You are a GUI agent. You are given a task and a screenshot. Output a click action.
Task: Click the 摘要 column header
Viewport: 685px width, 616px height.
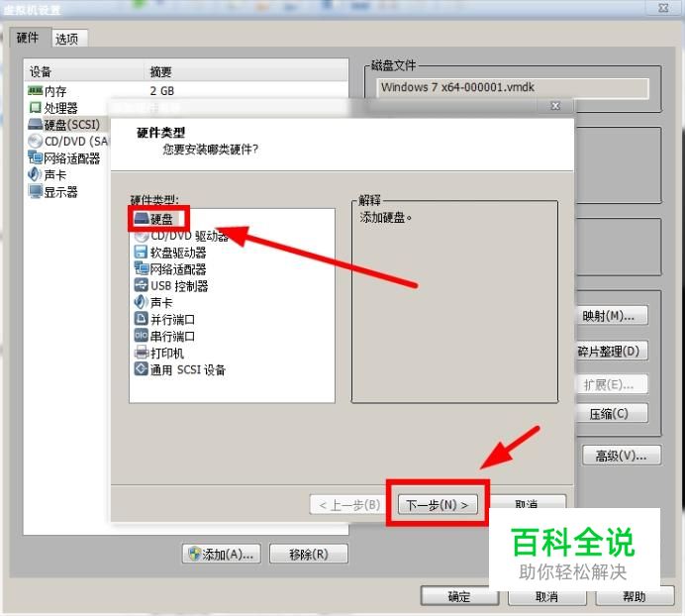coord(246,71)
